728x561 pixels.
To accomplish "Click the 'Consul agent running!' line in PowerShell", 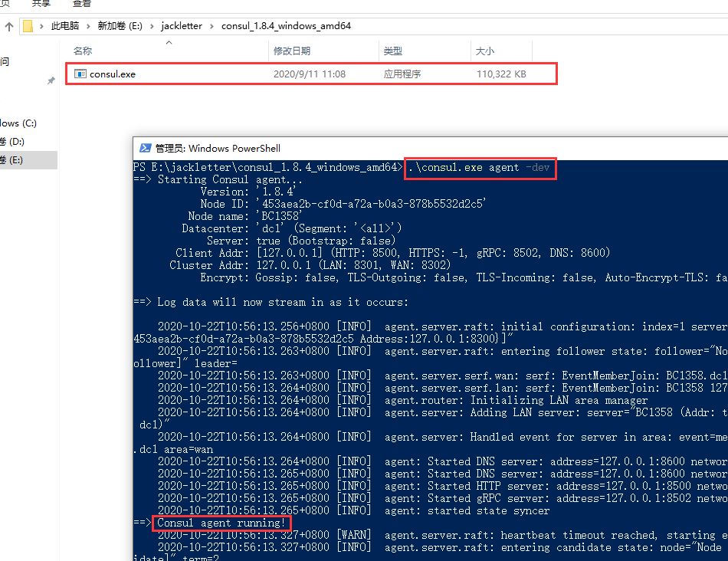I will (x=221, y=523).
